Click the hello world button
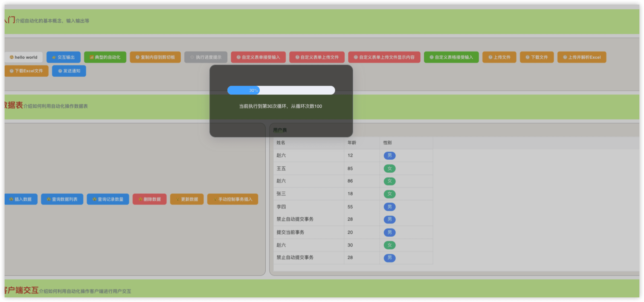This screenshot has height=302, width=644. [x=23, y=57]
